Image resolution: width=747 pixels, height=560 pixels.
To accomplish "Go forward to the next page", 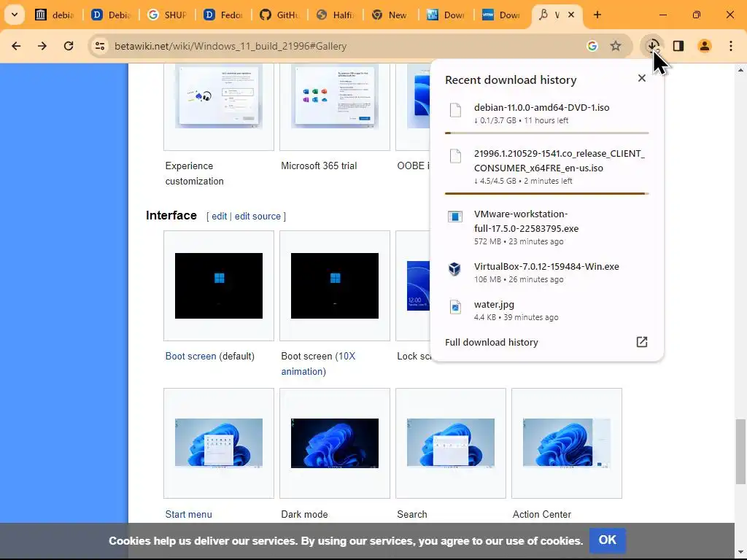I will [x=42, y=46].
